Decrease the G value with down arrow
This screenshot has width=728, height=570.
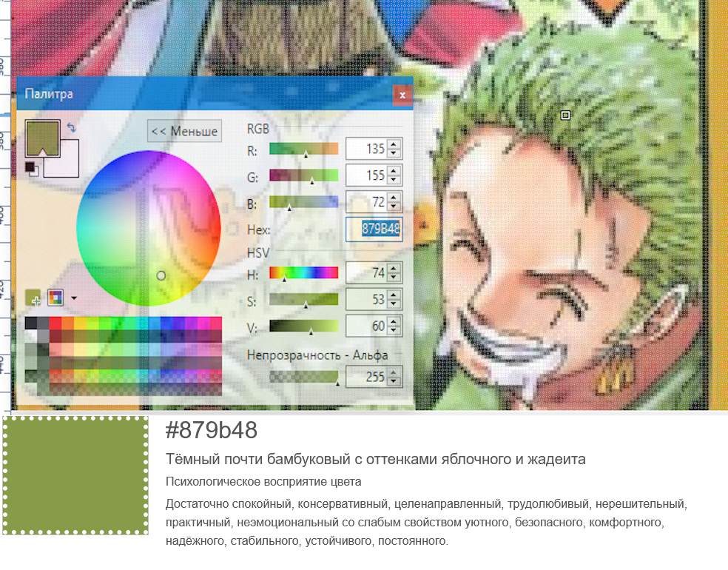pos(394,180)
